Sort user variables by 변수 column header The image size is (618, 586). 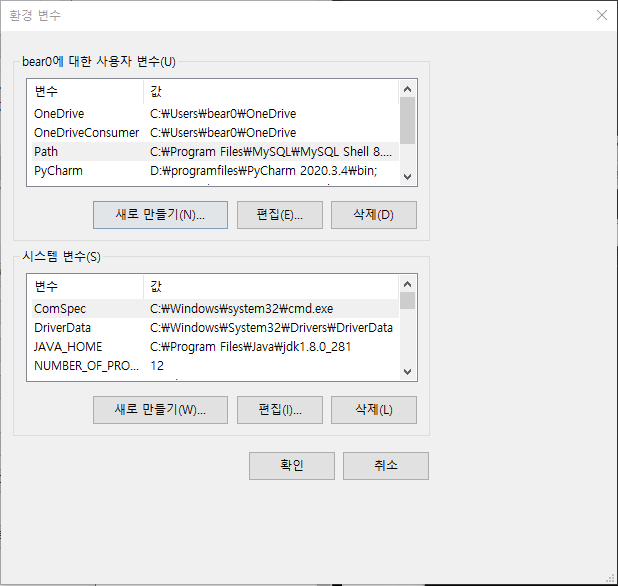tap(86, 92)
